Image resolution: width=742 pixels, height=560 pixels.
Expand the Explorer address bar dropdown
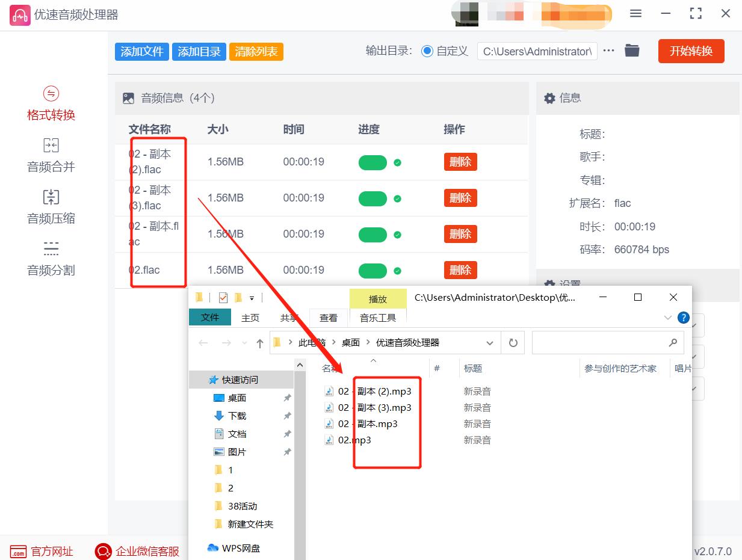(490, 342)
